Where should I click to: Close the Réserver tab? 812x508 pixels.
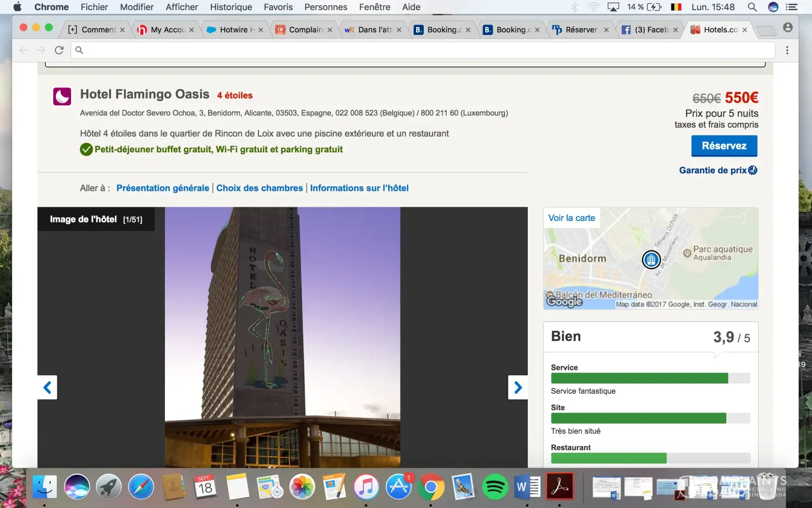[x=606, y=30]
